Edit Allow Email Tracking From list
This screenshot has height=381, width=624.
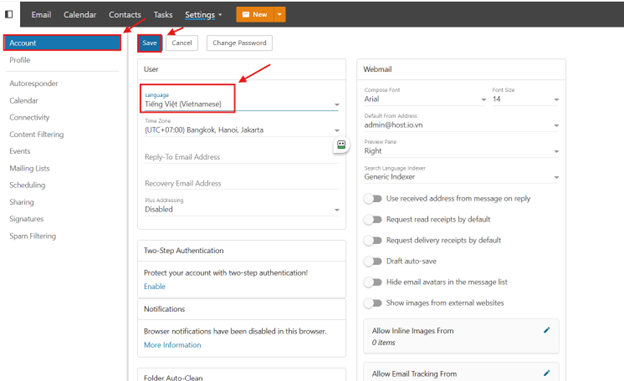(547, 373)
